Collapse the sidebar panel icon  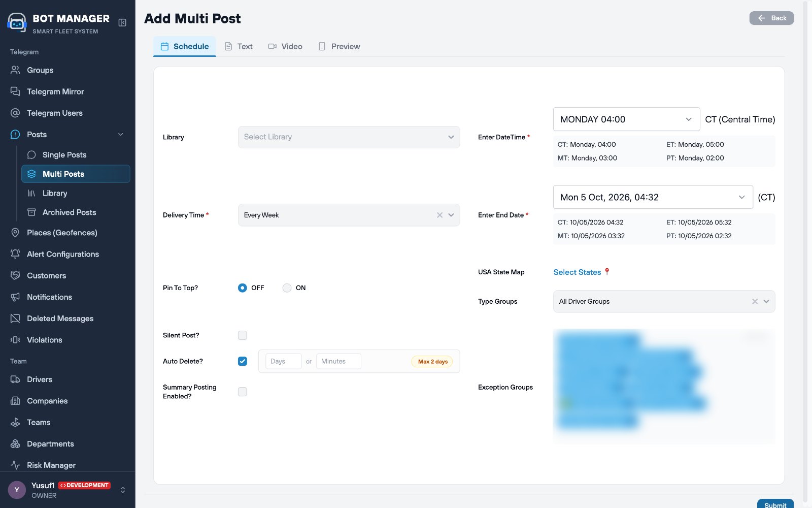[x=122, y=22]
